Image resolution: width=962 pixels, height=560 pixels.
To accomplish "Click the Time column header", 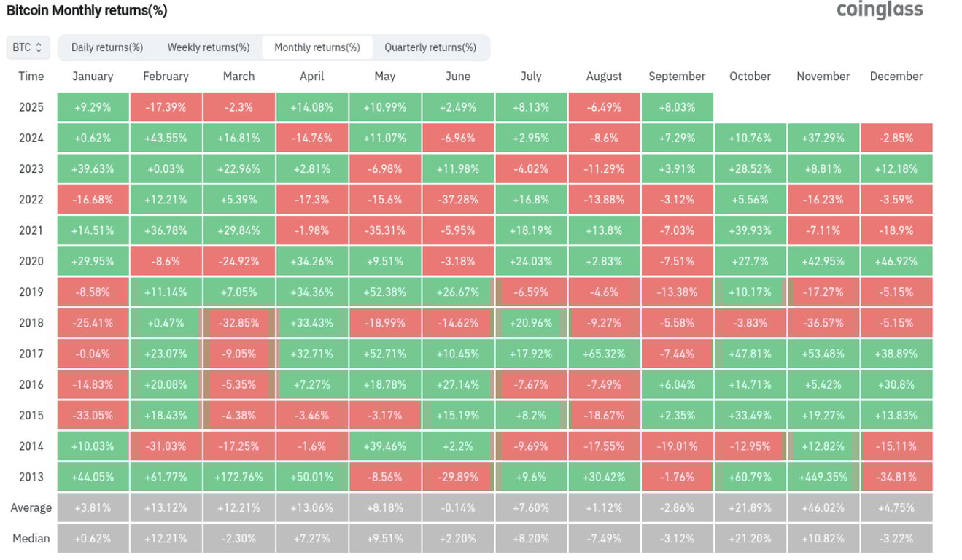I will click(x=31, y=76).
